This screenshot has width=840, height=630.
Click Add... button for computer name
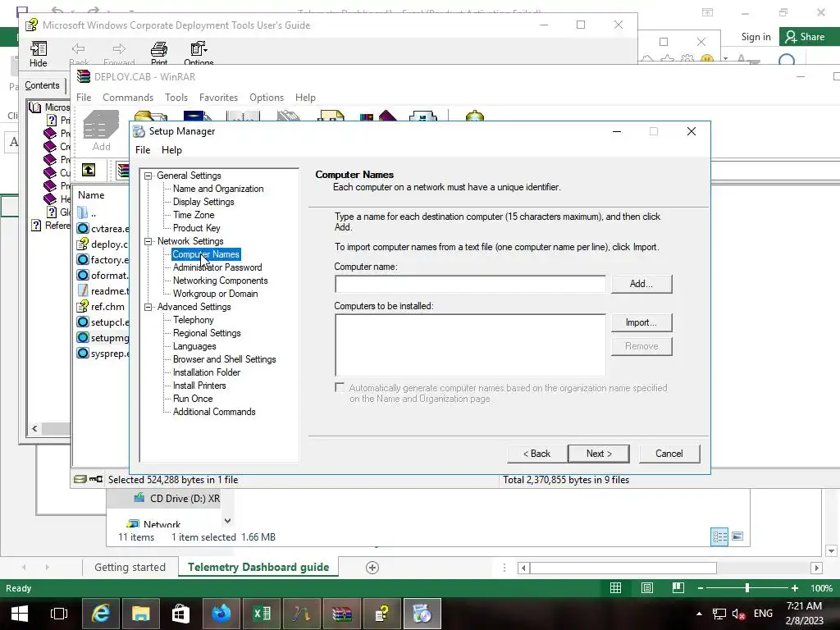click(x=641, y=284)
